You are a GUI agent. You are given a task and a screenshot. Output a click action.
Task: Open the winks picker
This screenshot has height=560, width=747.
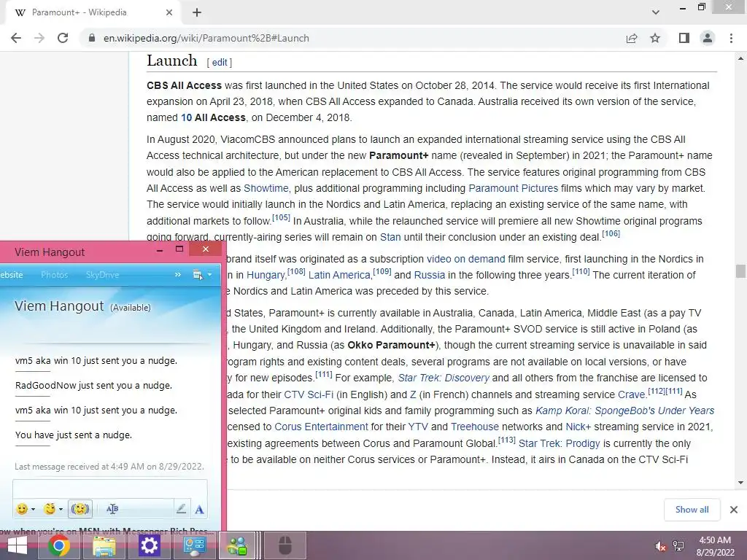click(50, 509)
